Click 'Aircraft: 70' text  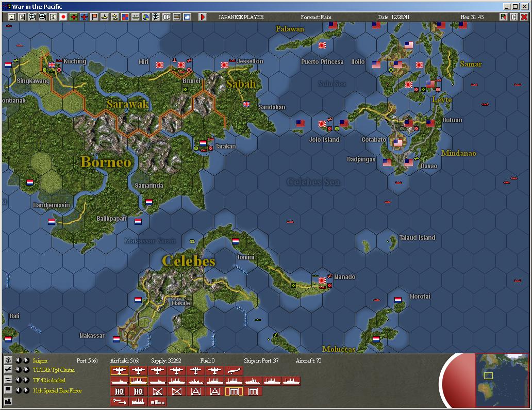pos(308,360)
